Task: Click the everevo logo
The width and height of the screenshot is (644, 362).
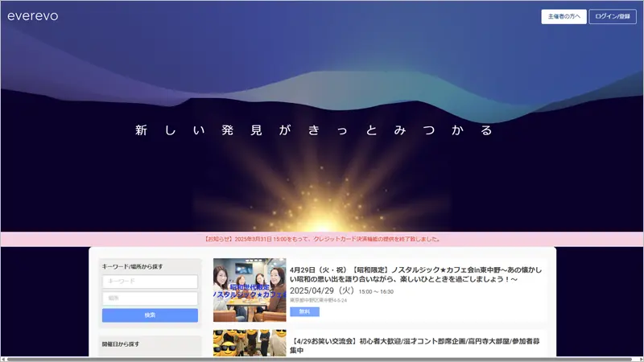Action: 32,16
